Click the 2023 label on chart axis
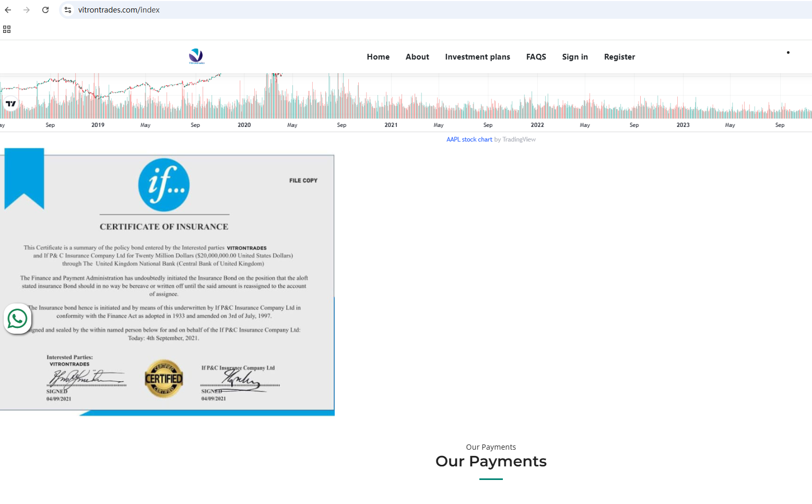Screen dimensions: 812x504 tap(683, 125)
